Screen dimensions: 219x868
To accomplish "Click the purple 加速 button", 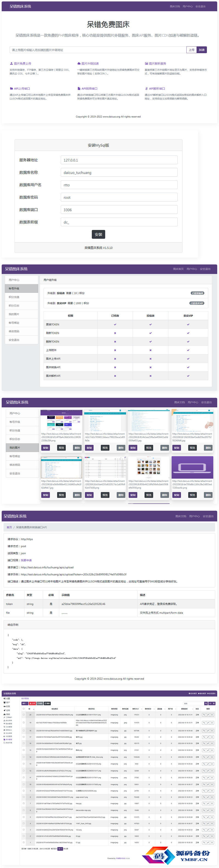I will tap(201, 50).
